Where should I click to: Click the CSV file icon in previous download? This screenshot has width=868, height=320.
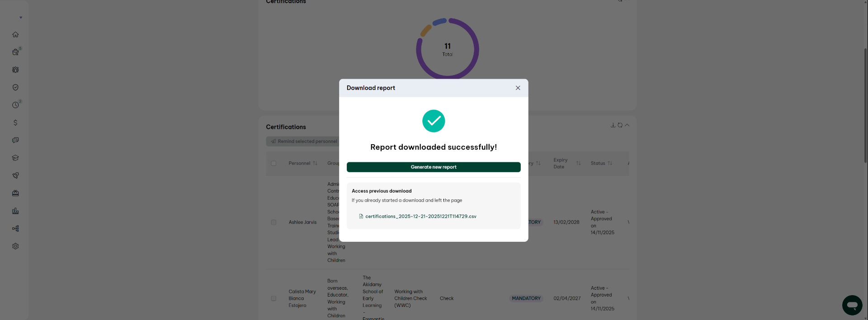point(361,216)
